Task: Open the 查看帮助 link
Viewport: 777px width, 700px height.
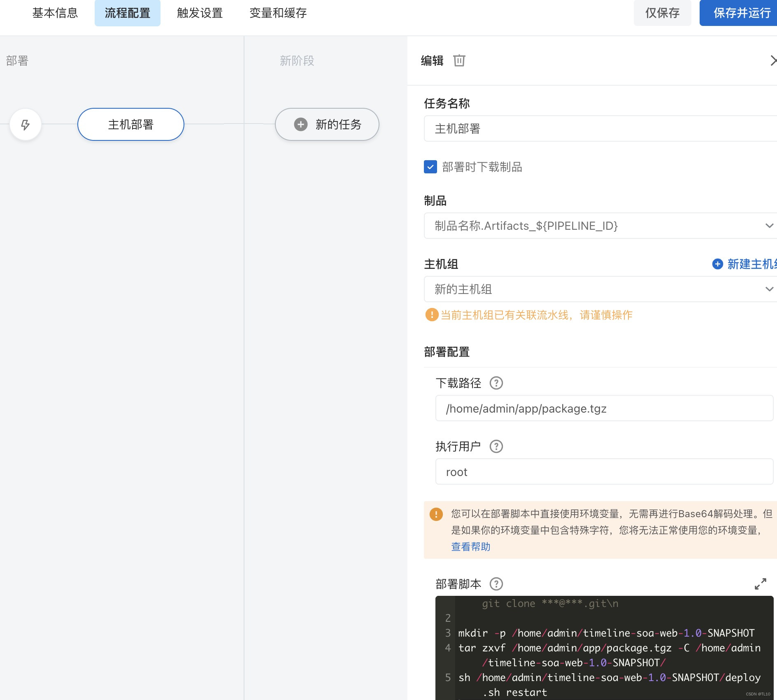Action: (471, 546)
